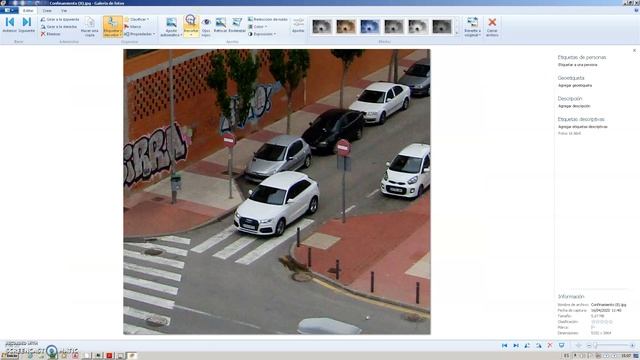640x360 pixels.
Task: Apply Reducción de ruido
Action: (x=268, y=19)
